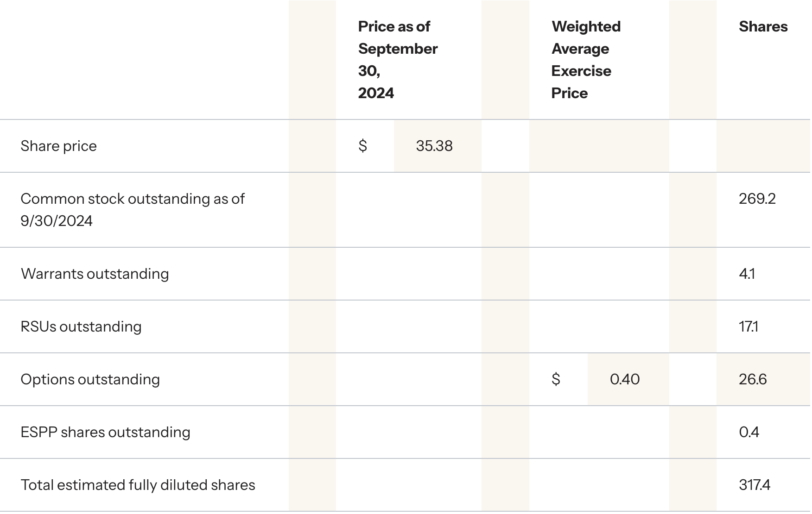The height and width of the screenshot is (514, 812).
Task: Select the "Weighted Average Exercise Price" column header
Action: pyautogui.click(x=586, y=59)
